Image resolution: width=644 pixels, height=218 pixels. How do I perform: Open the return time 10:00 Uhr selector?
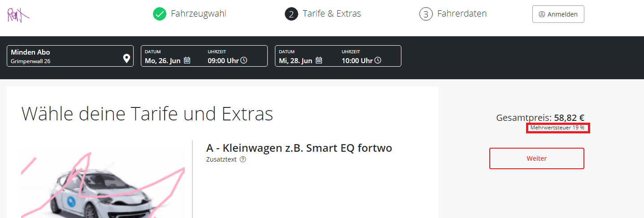[x=357, y=60]
